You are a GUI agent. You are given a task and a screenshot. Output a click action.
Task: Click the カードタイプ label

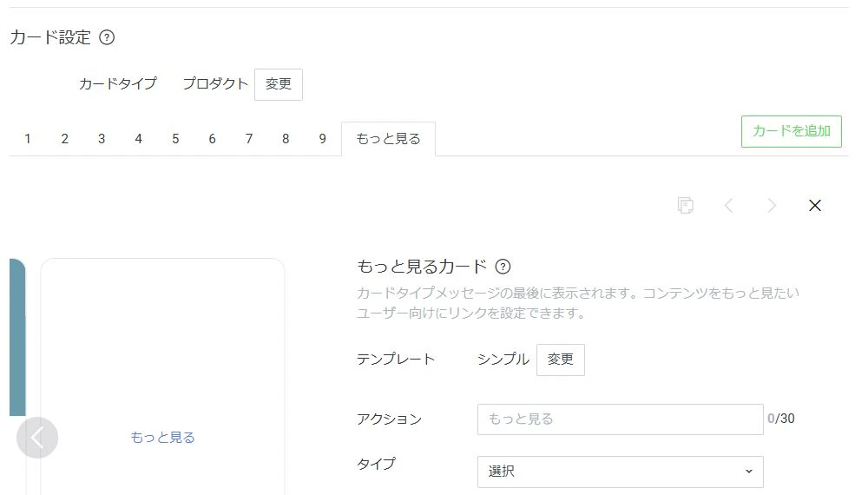coord(118,84)
